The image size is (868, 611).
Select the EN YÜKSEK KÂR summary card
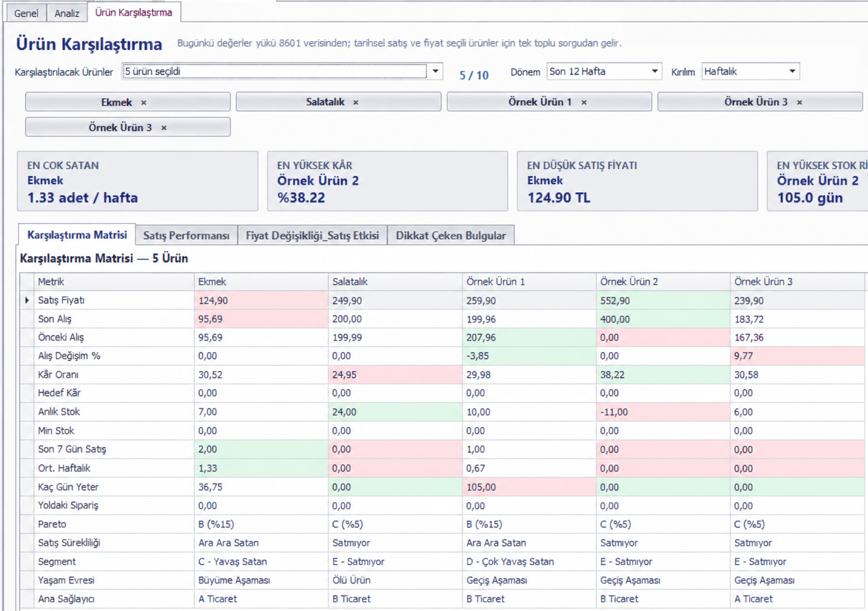click(x=387, y=181)
